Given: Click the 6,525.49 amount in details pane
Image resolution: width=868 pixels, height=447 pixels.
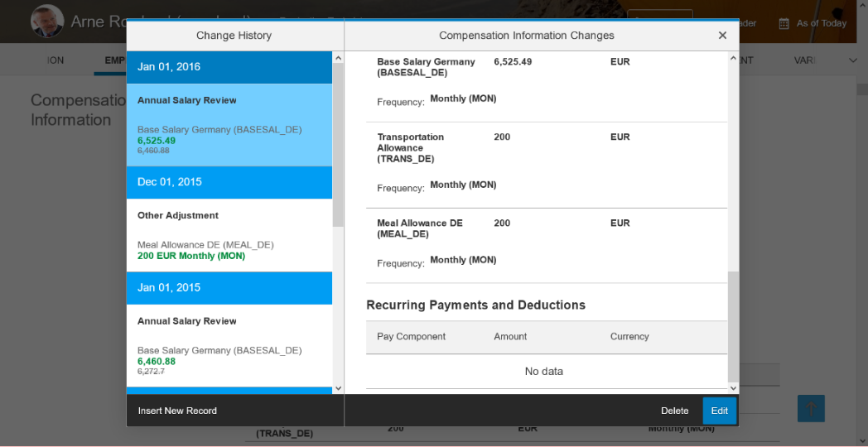Looking at the screenshot, I should (513, 61).
